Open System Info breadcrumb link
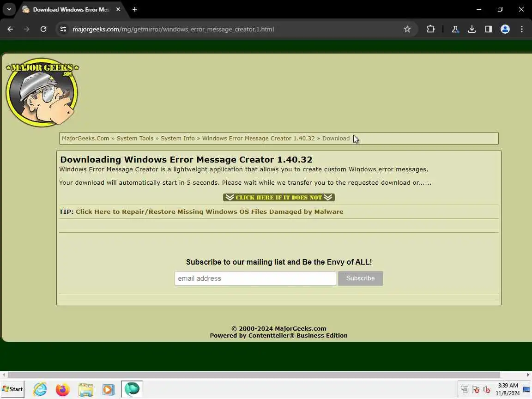 pyautogui.click(x=178, y=139)
